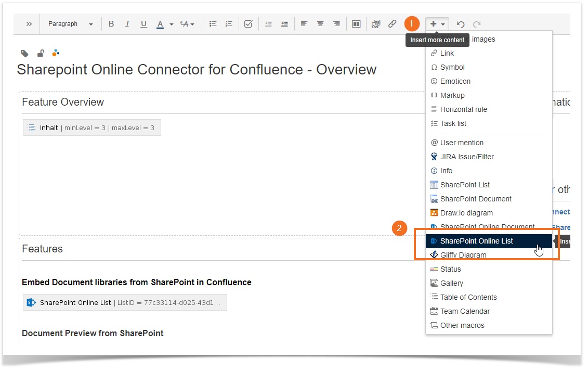Screen dimensions: 588x370
Task: Click the page title text field
Action: pos(197,70)
